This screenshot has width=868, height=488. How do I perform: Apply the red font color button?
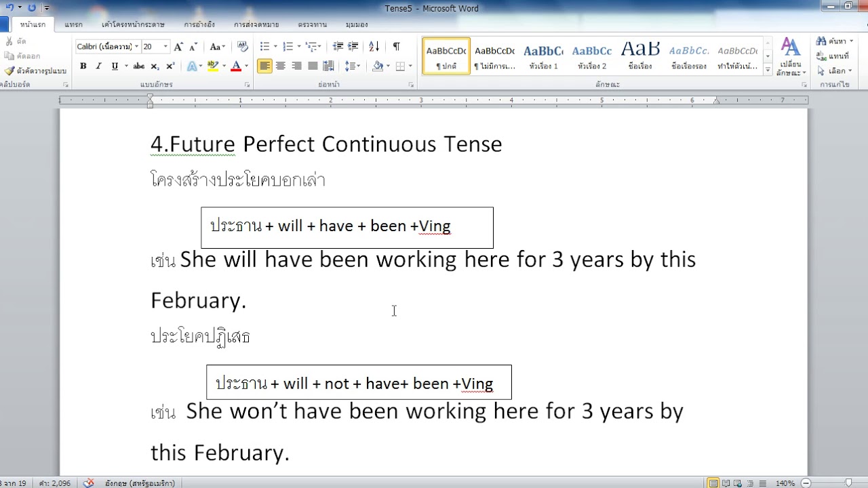coord(236,66)
